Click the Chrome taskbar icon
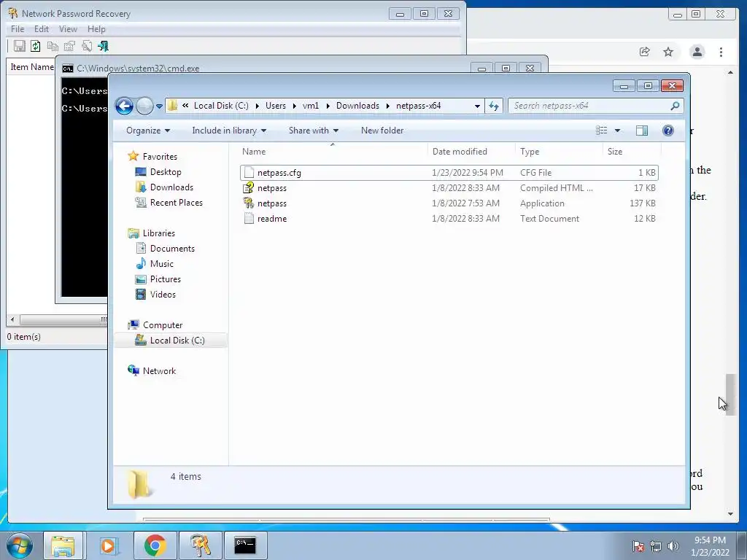Screen dimensions: 747x560 coord(155,545)
